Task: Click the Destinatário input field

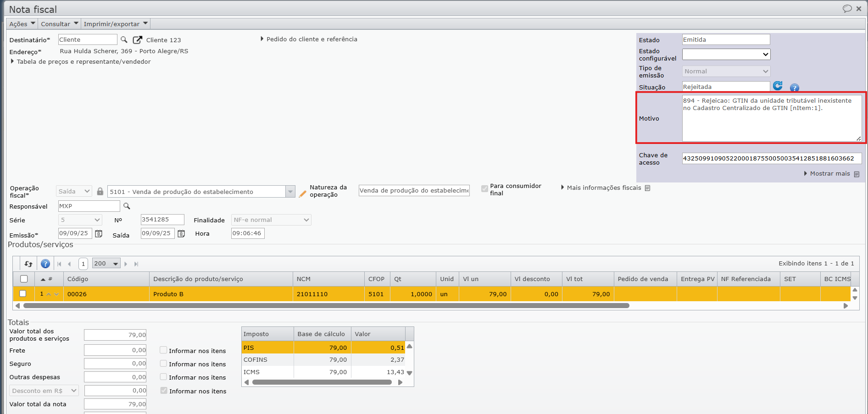Action: pyautogui.click(x=88, y=40)
